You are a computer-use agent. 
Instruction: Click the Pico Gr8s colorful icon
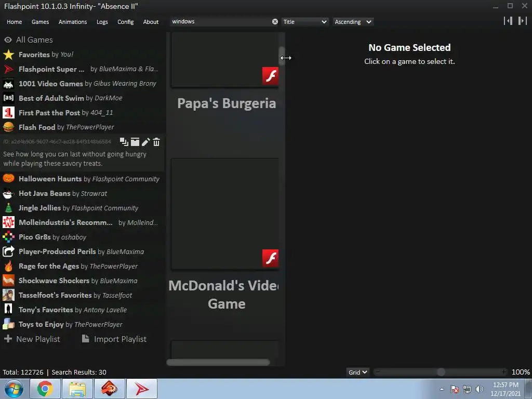[x=8, y=237]
